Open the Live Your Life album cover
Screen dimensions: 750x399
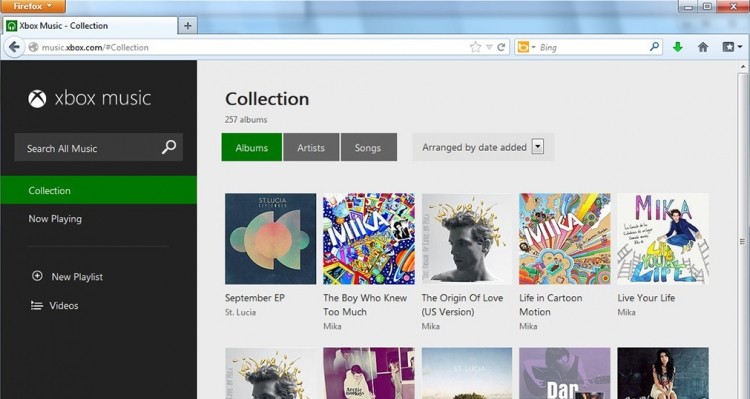point(663,239)
